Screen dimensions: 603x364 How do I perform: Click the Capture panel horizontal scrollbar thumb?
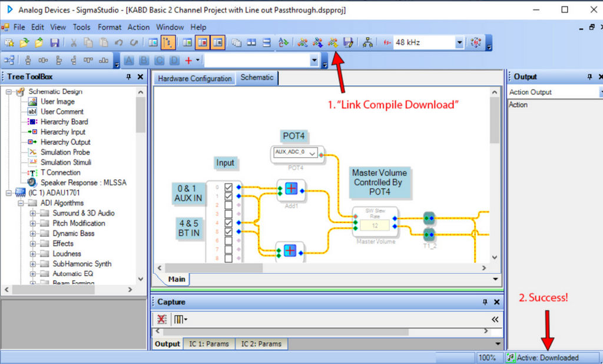coord(286,331)
